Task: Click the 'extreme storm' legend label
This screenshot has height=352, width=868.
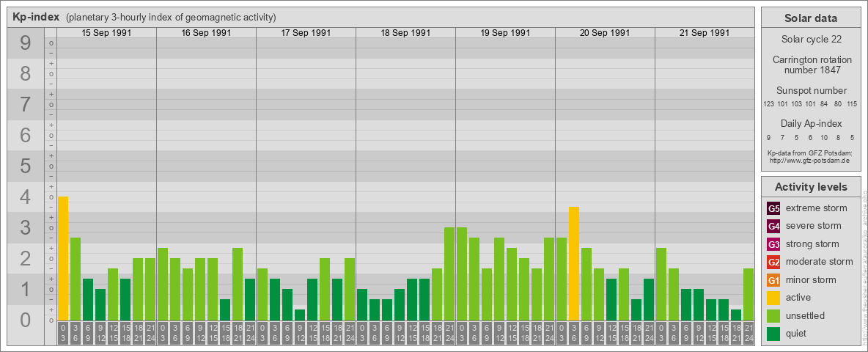Action: pyautogui.click(x=817, y=208)
